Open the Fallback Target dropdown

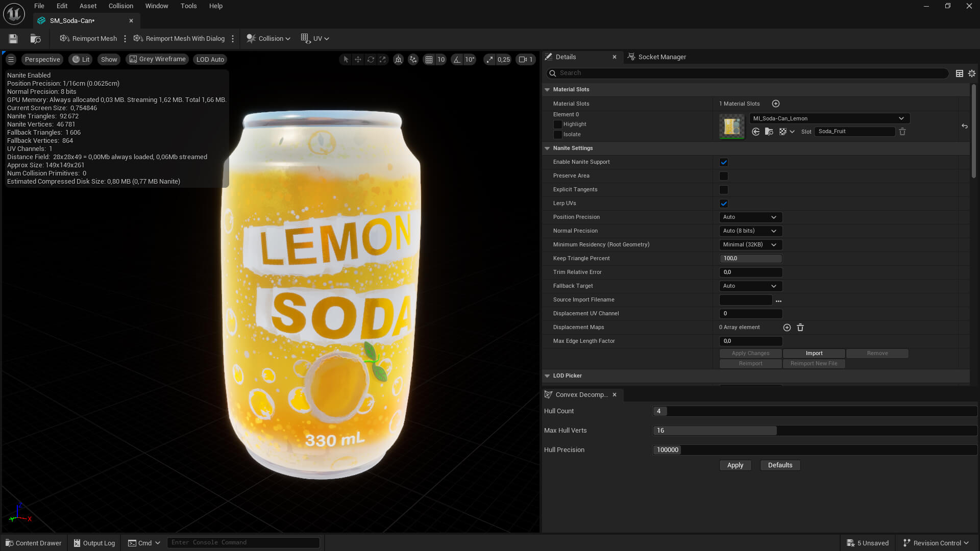click(750, 286)
